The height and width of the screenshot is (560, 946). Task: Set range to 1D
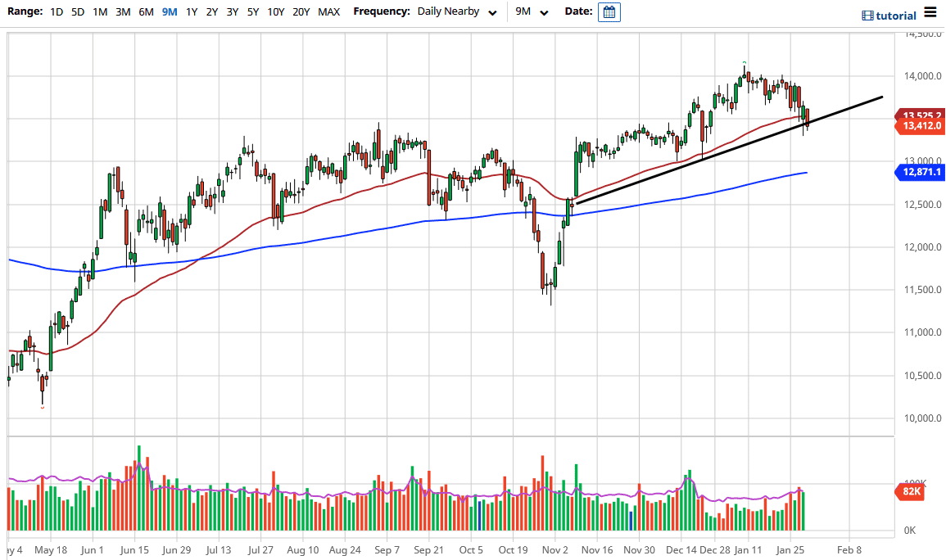tap(57, 11)
